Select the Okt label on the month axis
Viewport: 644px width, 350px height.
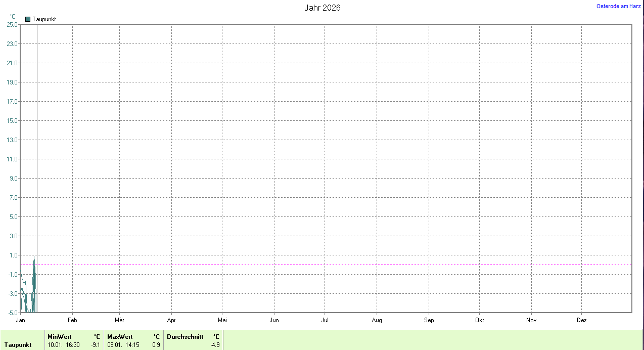[479, 320]
